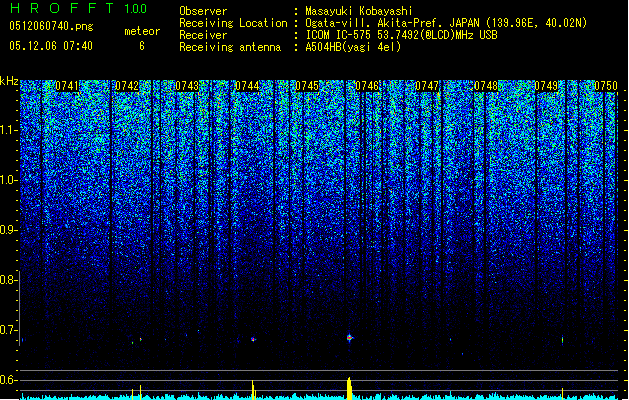Click the 0.8 kHz axis label

coord(9,280)
